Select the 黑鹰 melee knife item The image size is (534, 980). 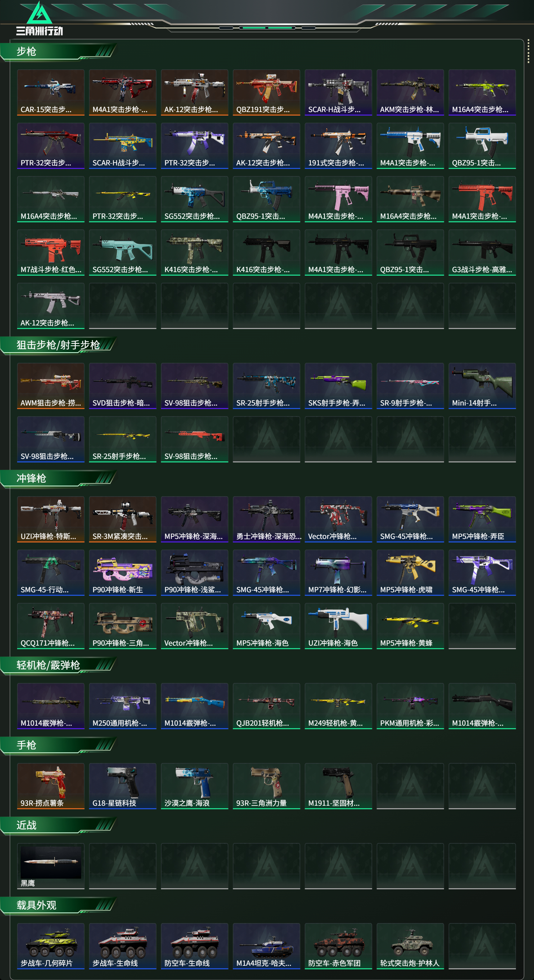pyautogui.click(x=51, y=866)
